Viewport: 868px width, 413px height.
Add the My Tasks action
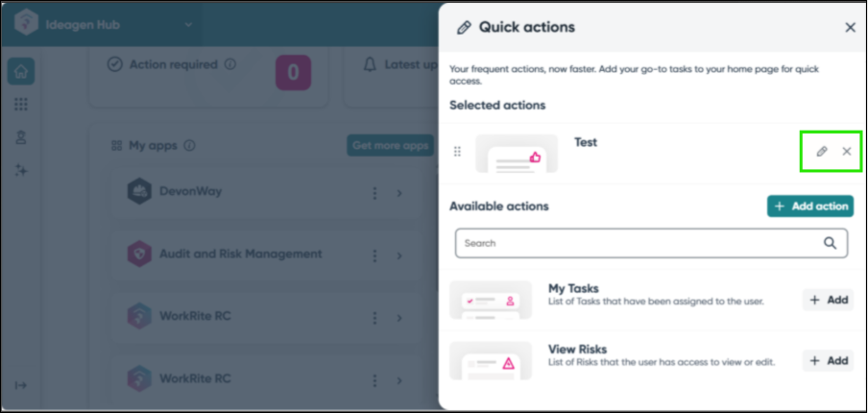tap(828, 300)
